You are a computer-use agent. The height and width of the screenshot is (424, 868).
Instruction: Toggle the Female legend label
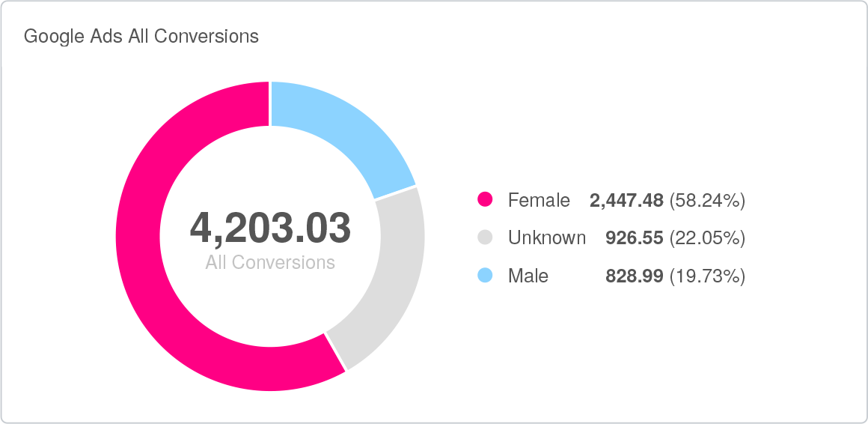(x=539, y=200)
